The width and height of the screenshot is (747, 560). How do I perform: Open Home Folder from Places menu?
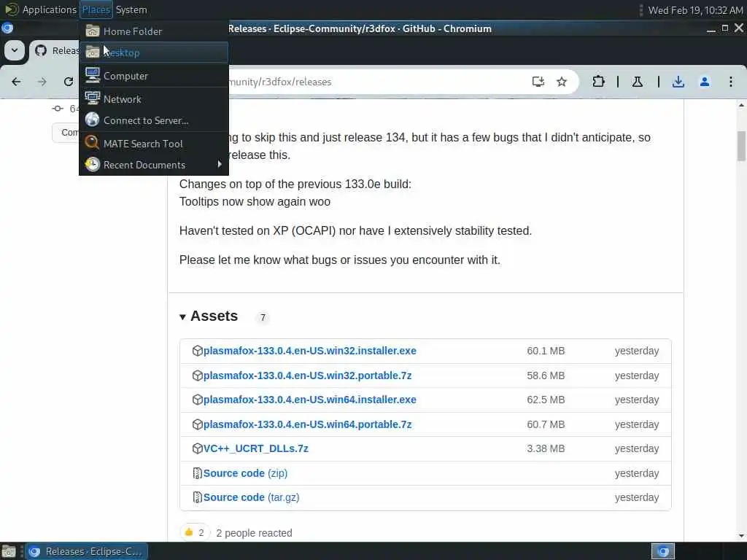pos(153,31)
